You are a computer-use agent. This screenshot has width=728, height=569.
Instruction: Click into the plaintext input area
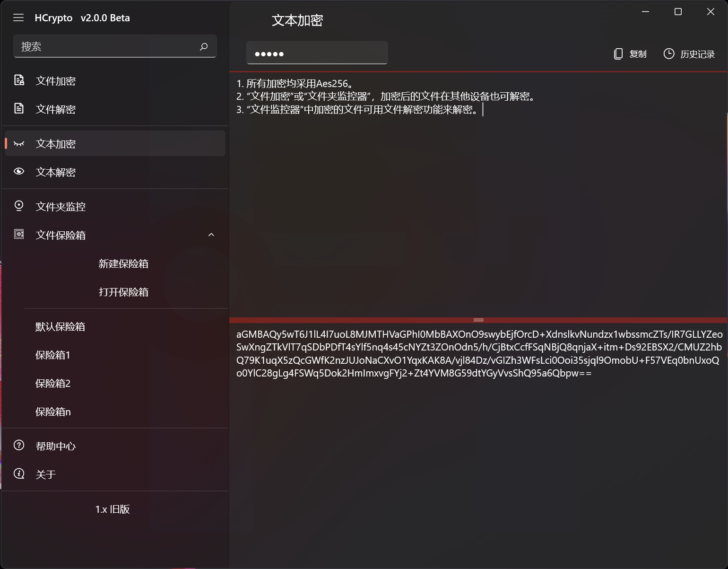click(x=477, y=194)
